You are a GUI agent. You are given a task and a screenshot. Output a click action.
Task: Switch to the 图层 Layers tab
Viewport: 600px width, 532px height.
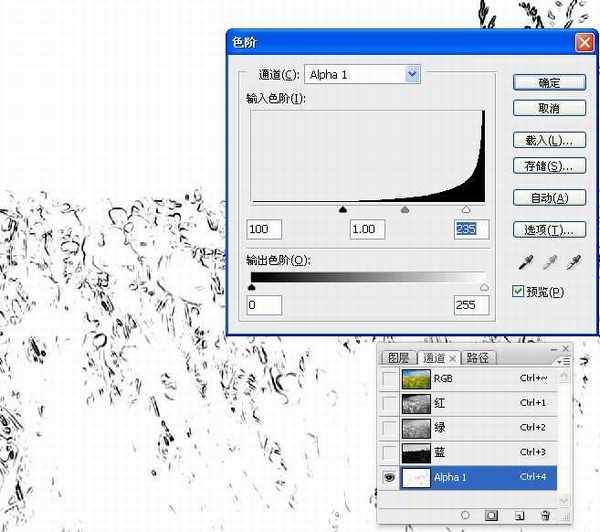[398, 358]
